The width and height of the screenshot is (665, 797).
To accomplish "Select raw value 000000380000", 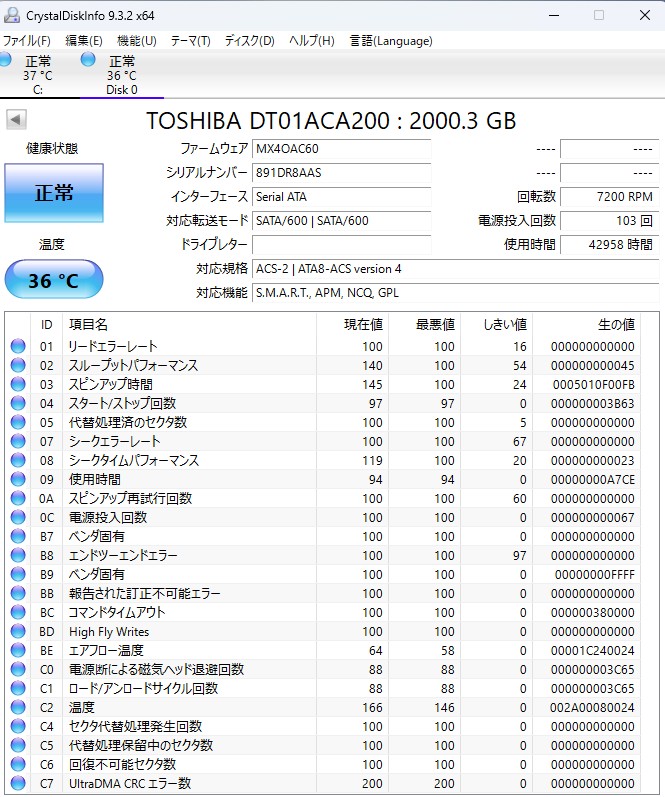I will point(592,612).
